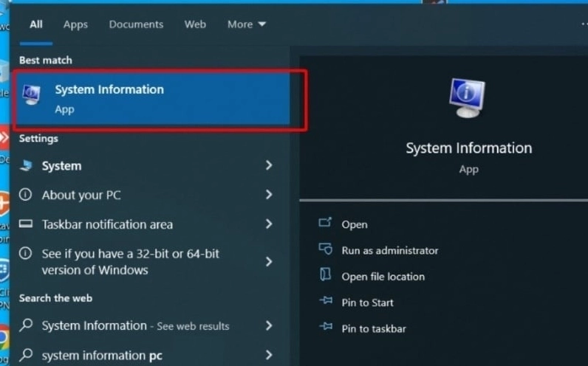
Task: Expand the System result chevron
Action: pyautogui.click(x=268, y=165)
